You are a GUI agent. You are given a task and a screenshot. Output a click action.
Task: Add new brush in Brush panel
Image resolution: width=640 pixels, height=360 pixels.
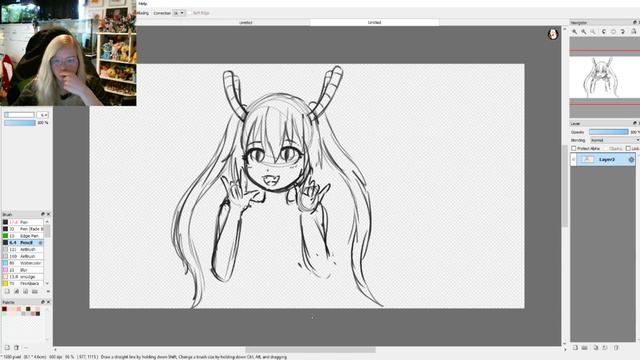[7, 291]
